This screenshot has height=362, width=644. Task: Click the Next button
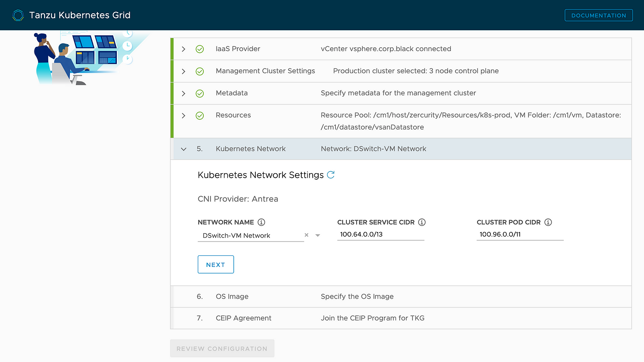(216, 265)
